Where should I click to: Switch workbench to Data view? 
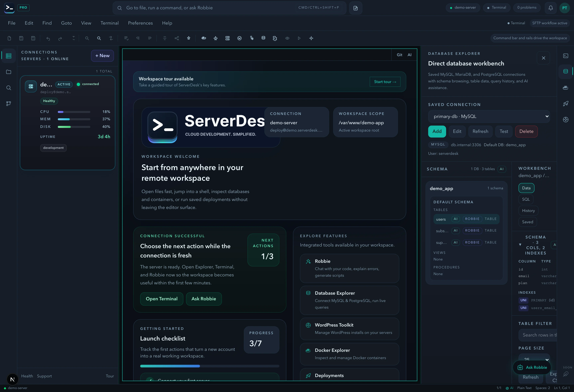[x=526, y=188]
